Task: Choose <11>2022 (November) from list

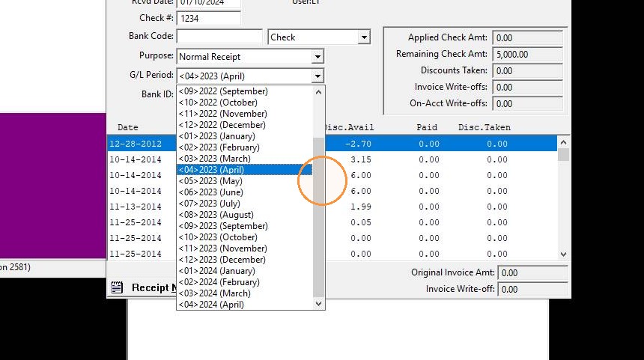Action: [245, 114]
